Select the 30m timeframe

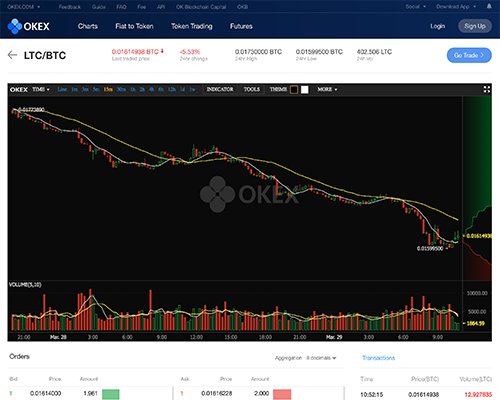click(121, 89)
